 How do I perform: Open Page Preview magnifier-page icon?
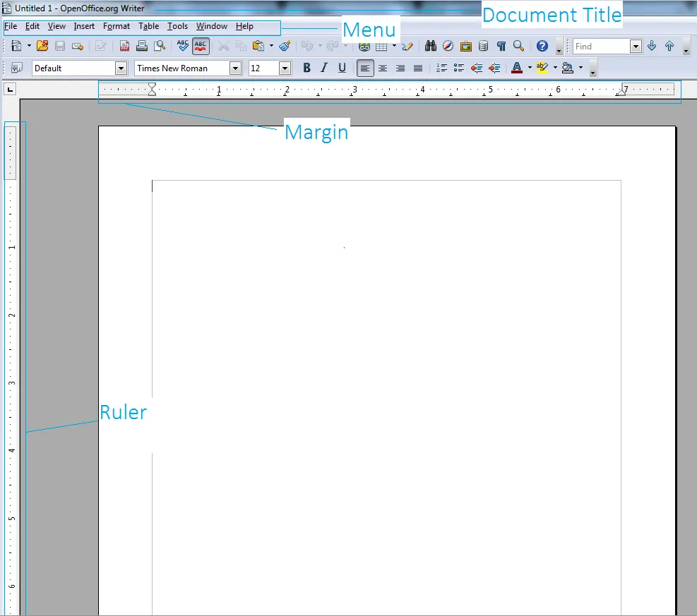pyautogui.click(x=160, y=46)
